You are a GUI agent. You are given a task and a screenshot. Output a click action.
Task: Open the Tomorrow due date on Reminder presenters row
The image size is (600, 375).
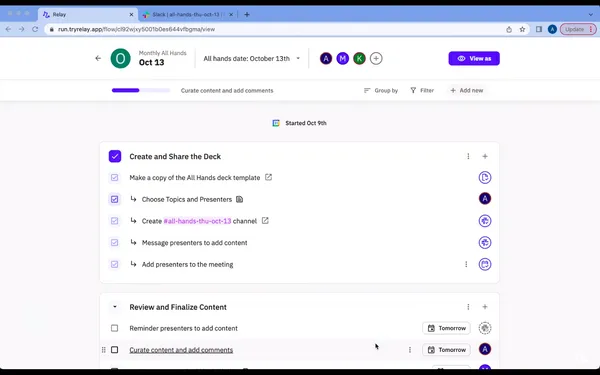click(446, 328)
